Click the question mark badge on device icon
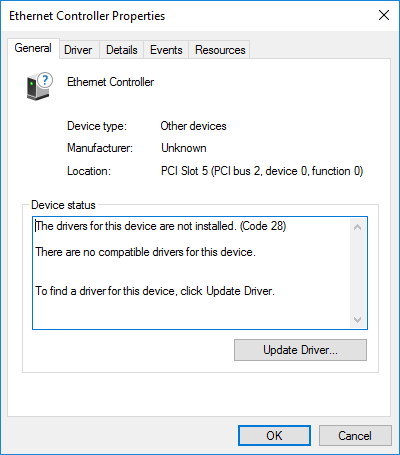400x455 pixels. point(45,80)
